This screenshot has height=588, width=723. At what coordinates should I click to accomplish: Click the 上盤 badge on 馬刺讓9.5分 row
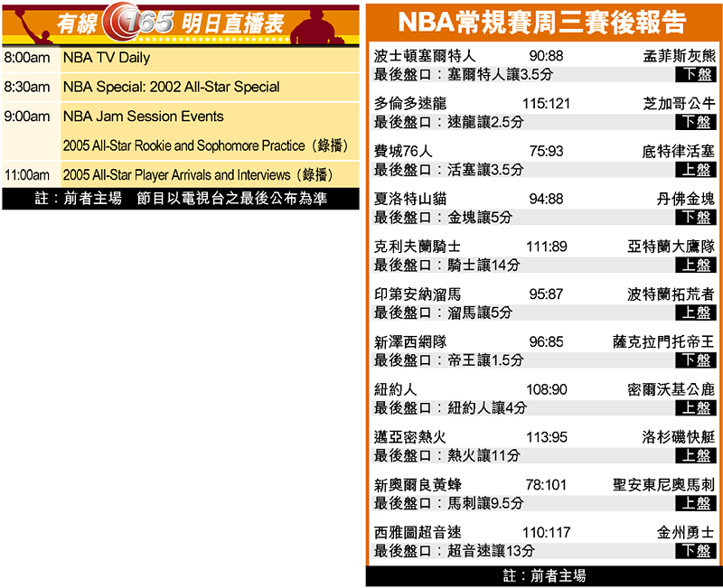[696, 503]
